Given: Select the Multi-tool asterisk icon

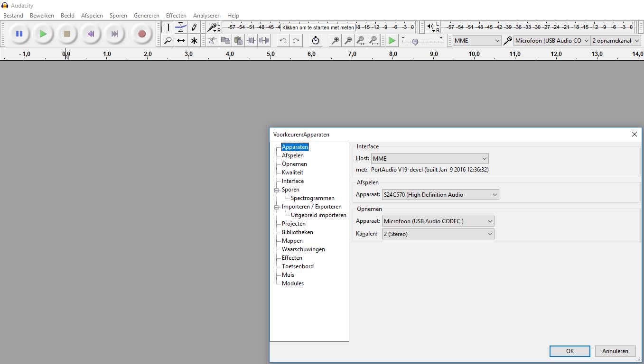Looking at the screenshot, I should pos(194,41).
